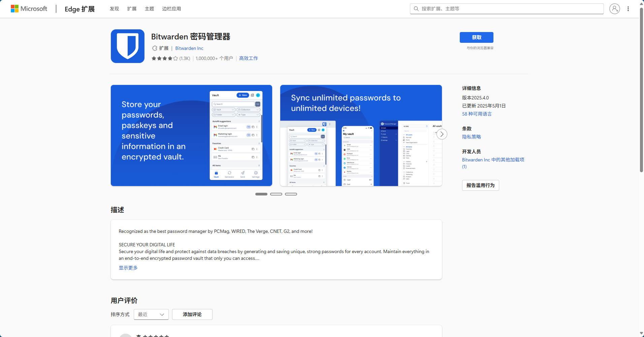
Task: Open the 主题 tab
Action: (x=149, y=9)
